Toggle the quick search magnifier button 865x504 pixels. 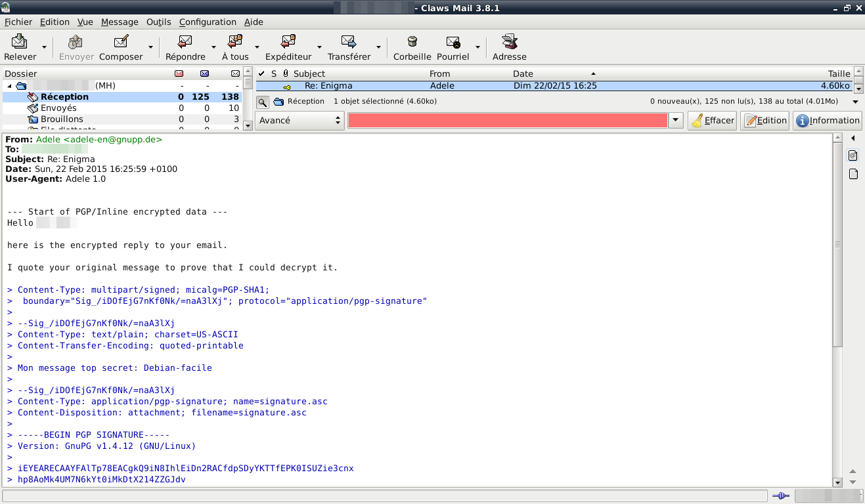click(262, 102)
